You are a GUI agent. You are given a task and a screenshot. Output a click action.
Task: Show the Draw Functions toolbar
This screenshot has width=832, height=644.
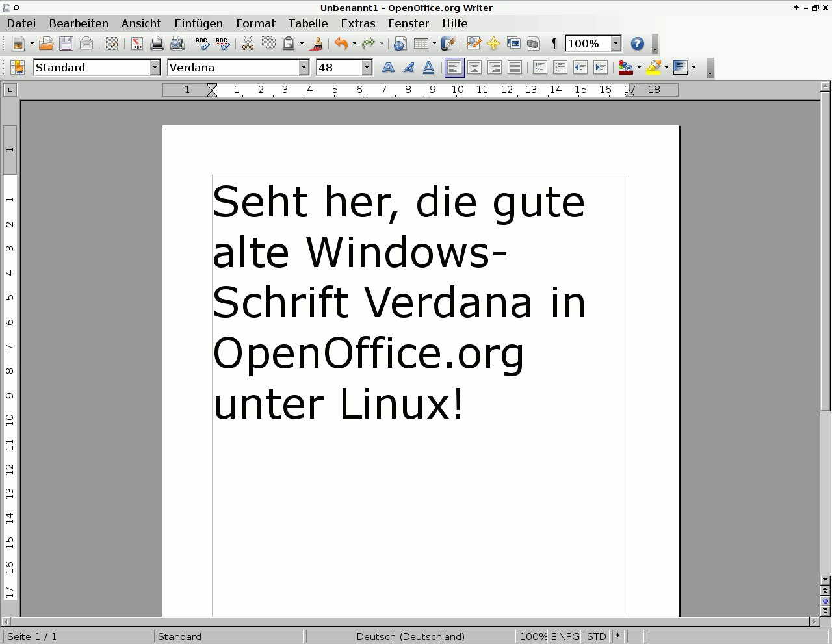coord(448,44)
